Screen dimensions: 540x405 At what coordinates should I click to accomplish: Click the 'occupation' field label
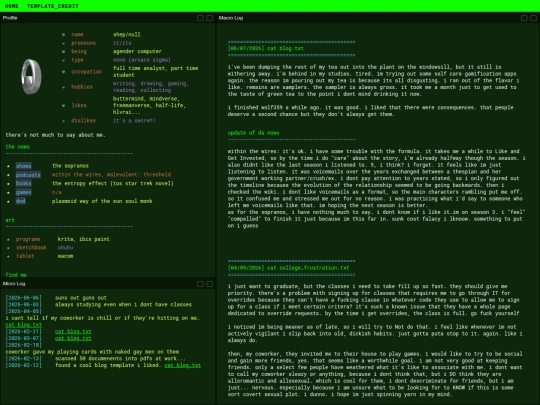(x=87, y=72)
